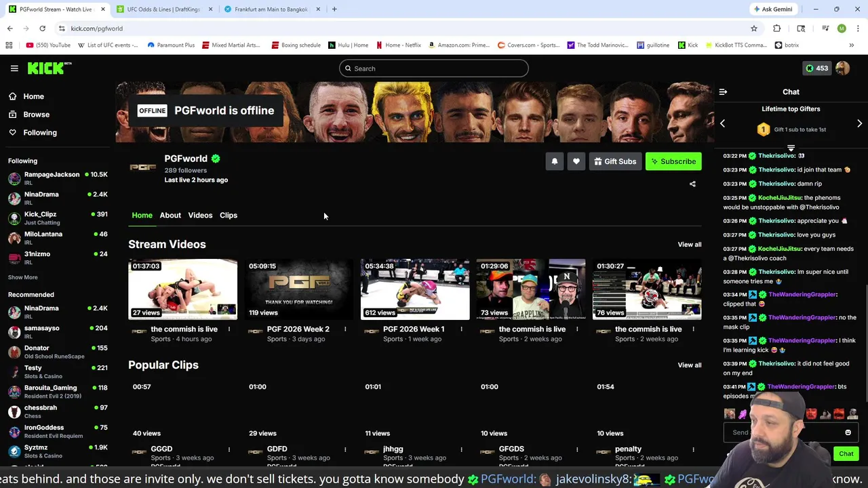Bookmark this page with the star icon
The image size is (868, 488).
[753, 28]
